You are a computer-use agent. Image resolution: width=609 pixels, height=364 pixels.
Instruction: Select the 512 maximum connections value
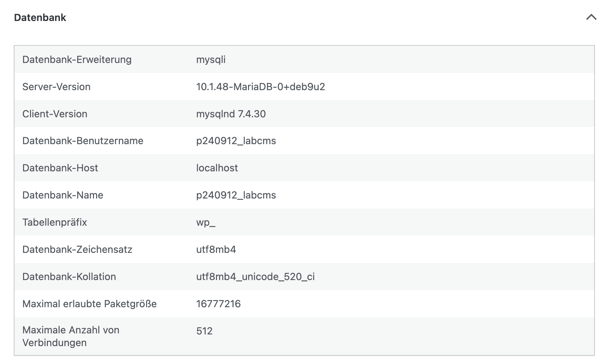point(204,331)
